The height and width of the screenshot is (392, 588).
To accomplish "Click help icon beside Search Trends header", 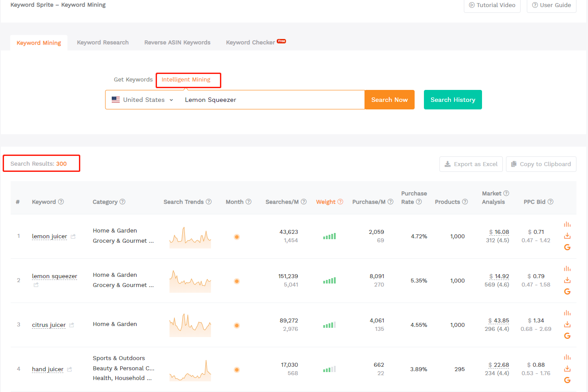I will pos(209,202).
